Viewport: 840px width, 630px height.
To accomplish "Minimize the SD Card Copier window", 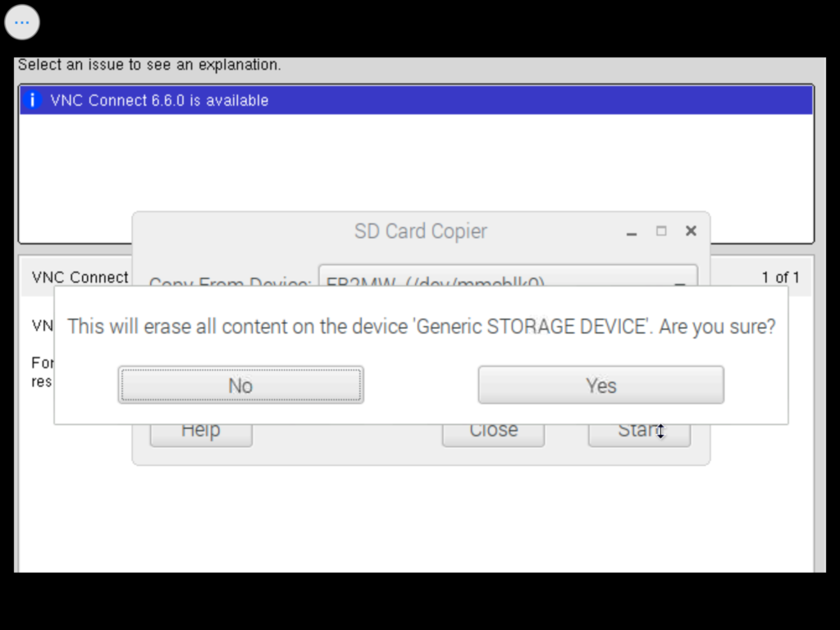I will coord(632,232).
